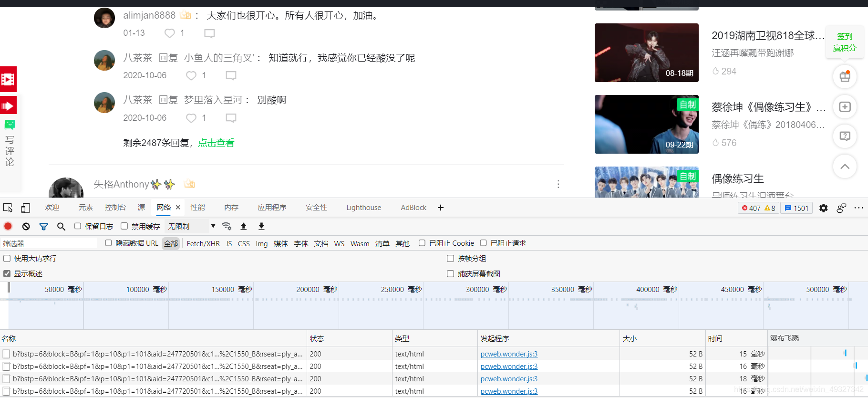Clear the network log icon
868x398 pixels.
pos(26,226)
